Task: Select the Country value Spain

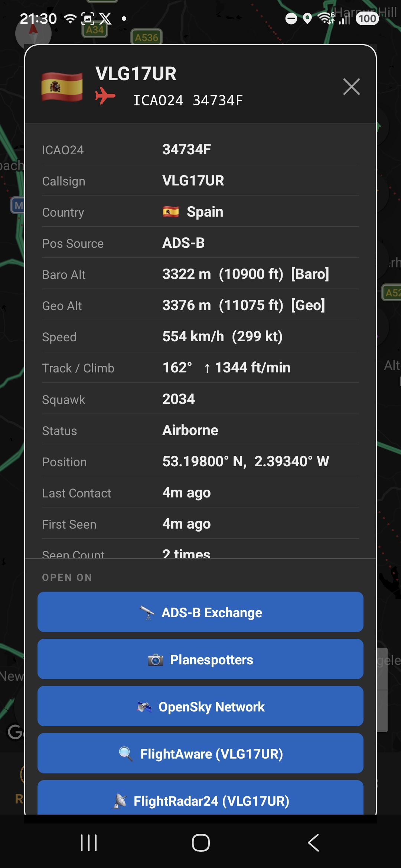Action: coord(205,212)
